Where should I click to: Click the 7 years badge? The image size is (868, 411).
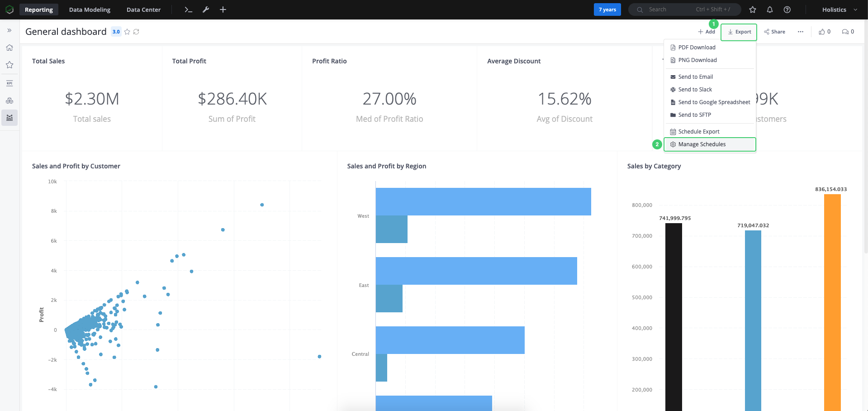pyautogui.click(x=607, y=10)
